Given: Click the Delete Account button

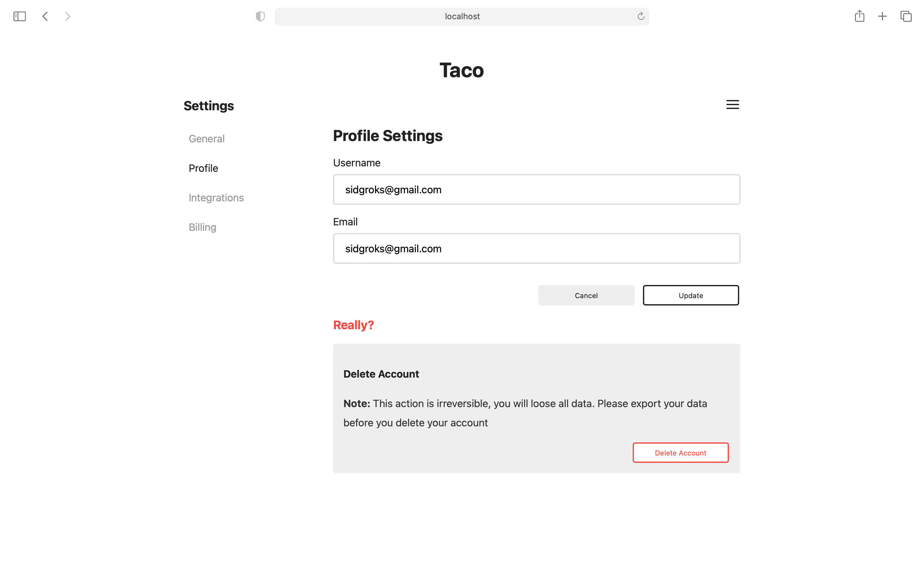Looking at the screenshot, I should point(680,453).
